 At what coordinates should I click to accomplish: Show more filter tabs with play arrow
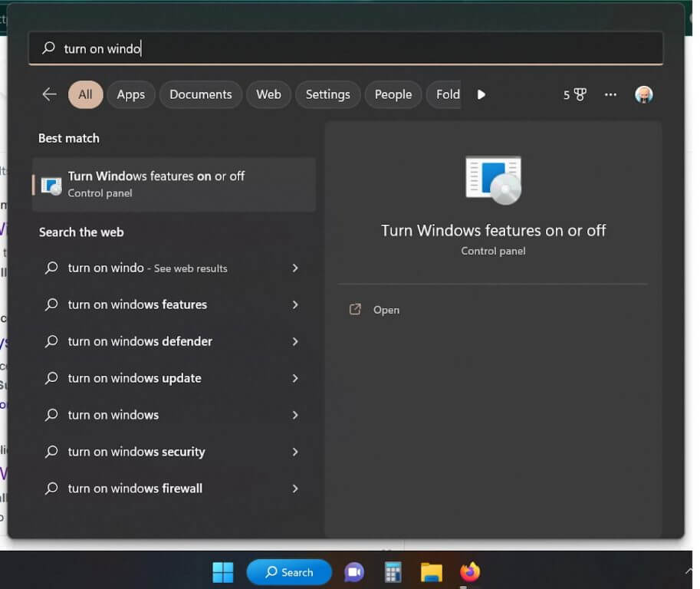point(481,94)
